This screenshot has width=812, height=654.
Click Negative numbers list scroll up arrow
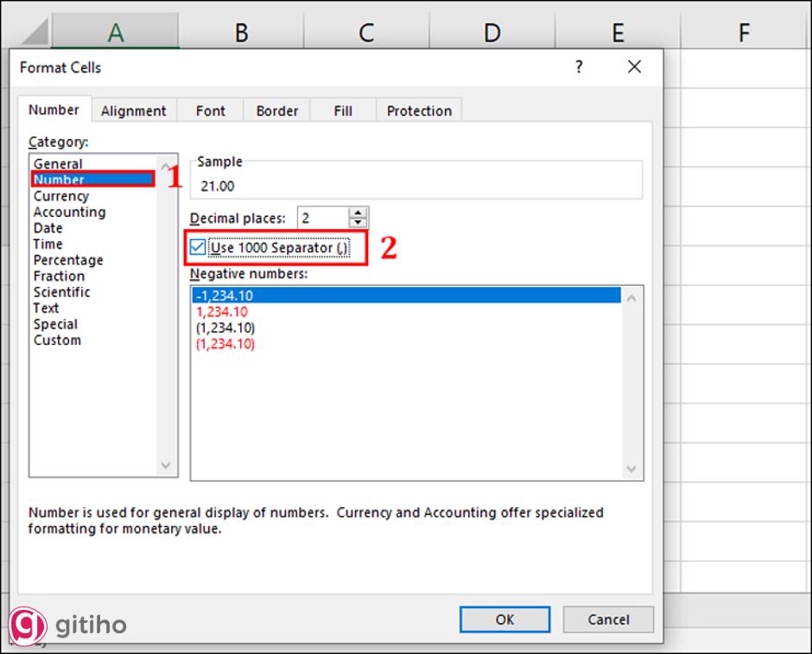coord(631,298)
